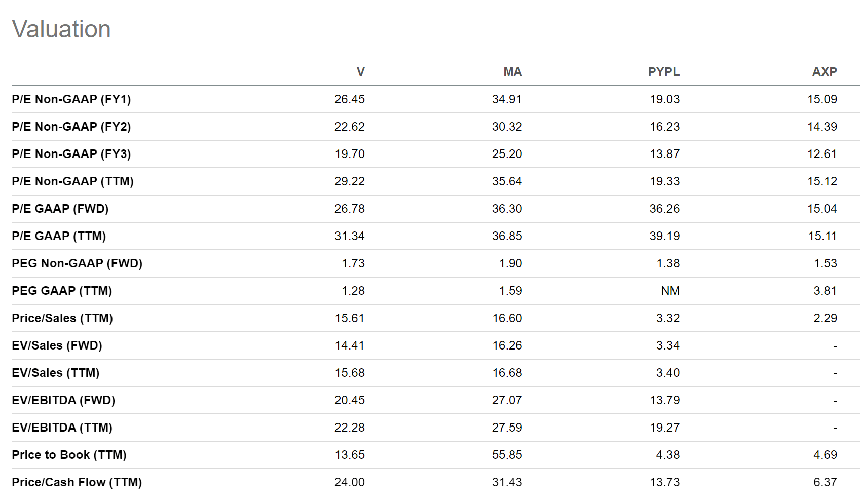Screen dimensions: 860x504
Task: Click PayPal's NM value for PEG GAAP
Action: tap(670, 291)
